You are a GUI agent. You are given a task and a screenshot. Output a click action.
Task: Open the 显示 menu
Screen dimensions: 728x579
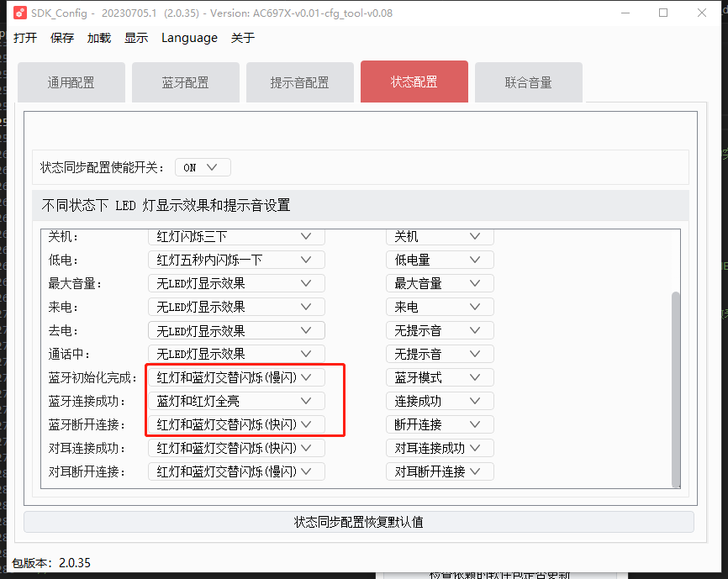tap(136, 38)
